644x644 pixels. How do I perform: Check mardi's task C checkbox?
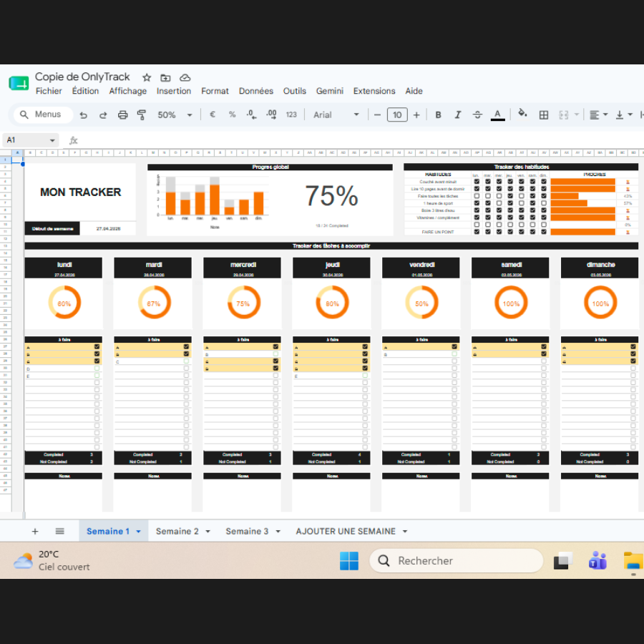pos(187,361)
